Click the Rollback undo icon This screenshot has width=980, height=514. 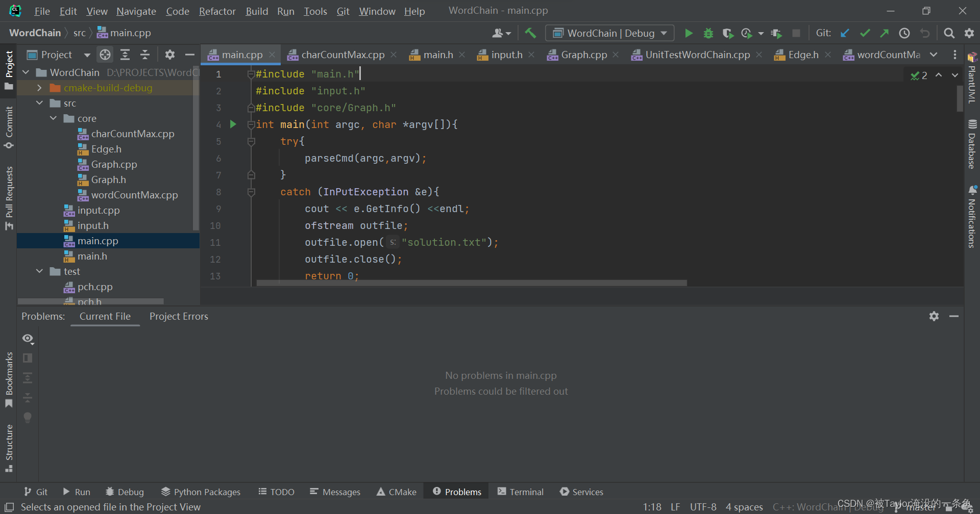924,33
